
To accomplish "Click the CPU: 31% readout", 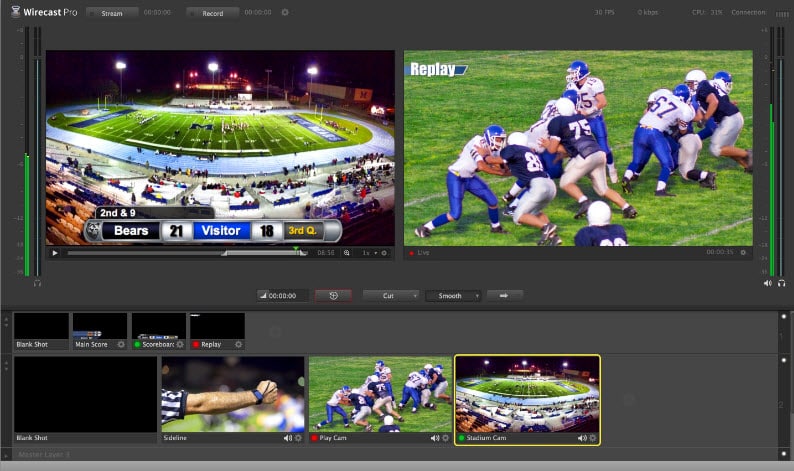I will pyautogui.click(x=707, y=12).
